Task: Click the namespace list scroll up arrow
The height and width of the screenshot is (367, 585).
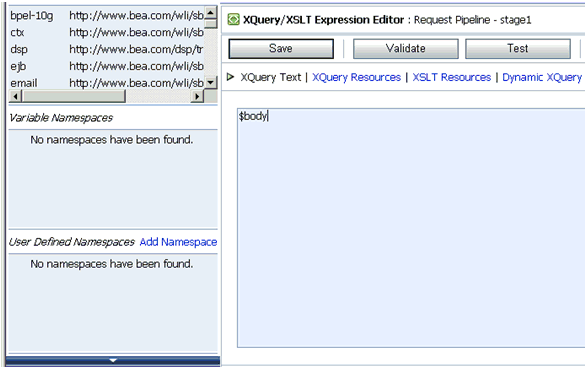Action: pyautogui.click(x=211, y=13)
